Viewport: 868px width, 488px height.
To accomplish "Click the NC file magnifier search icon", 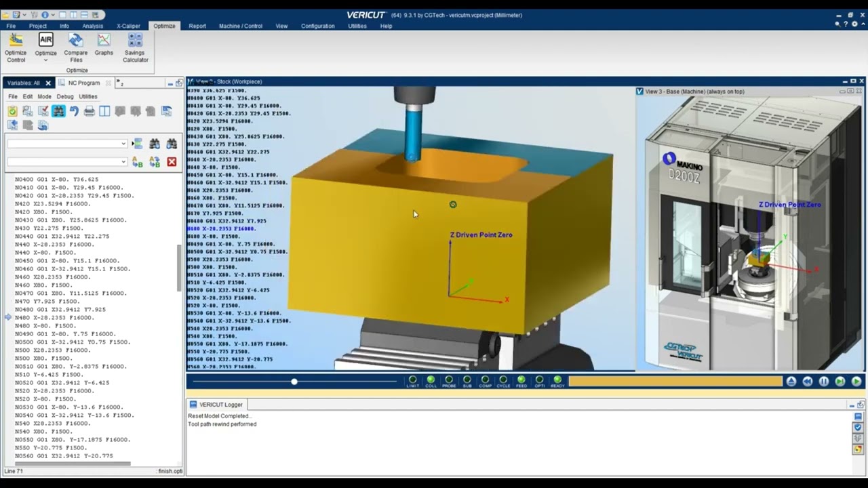I will 28,111.
